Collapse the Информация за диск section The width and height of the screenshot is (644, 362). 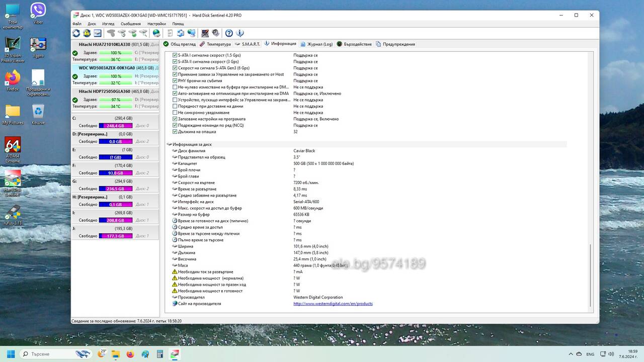tap(170, 144)
